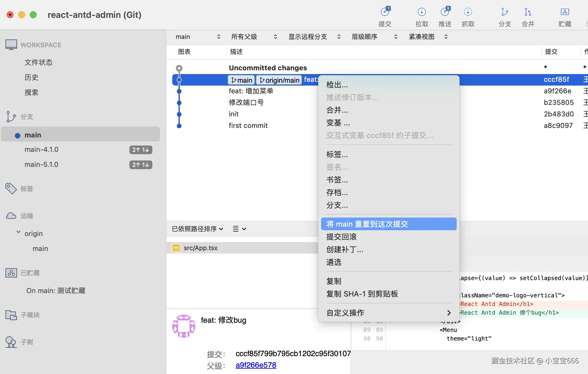Select 检出... from the context menu
The image size is (588, 374).
tap(337, 84)
